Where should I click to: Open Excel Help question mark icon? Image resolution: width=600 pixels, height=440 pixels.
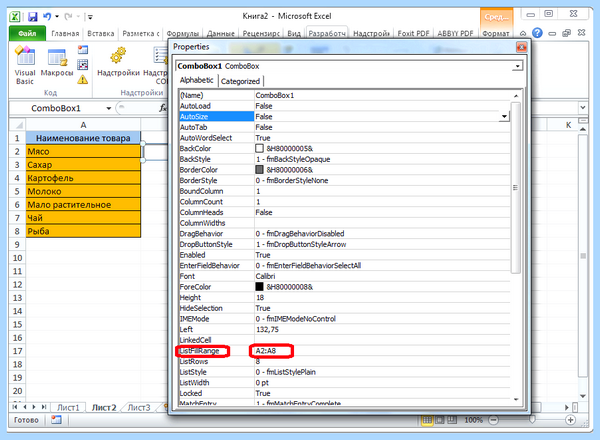pyautogui.click(x=537, y=33)
